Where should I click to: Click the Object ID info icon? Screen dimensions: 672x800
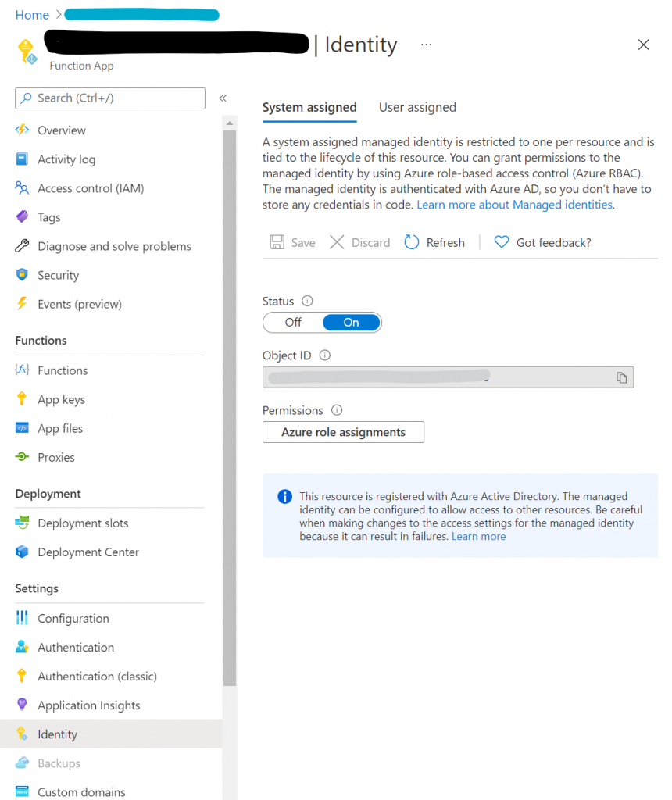click(x=324, y=355)
